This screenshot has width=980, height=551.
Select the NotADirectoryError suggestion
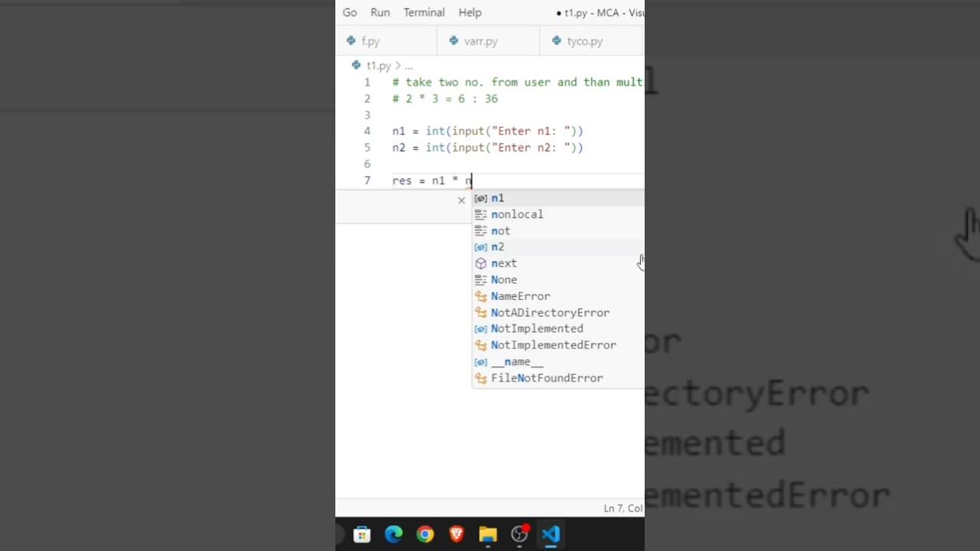[x=558, y=312]
